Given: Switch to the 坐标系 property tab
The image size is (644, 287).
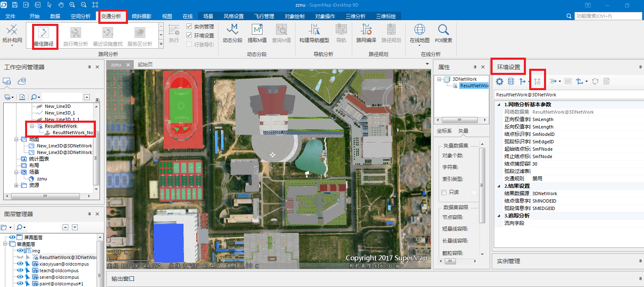Looking at the screenshot, I should tap(444, 131).
